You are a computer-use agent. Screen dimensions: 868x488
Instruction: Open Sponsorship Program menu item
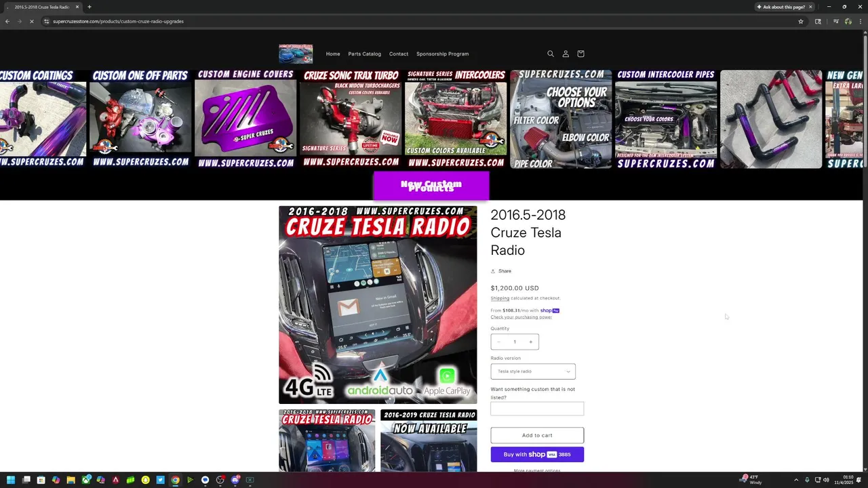point(442,54)
